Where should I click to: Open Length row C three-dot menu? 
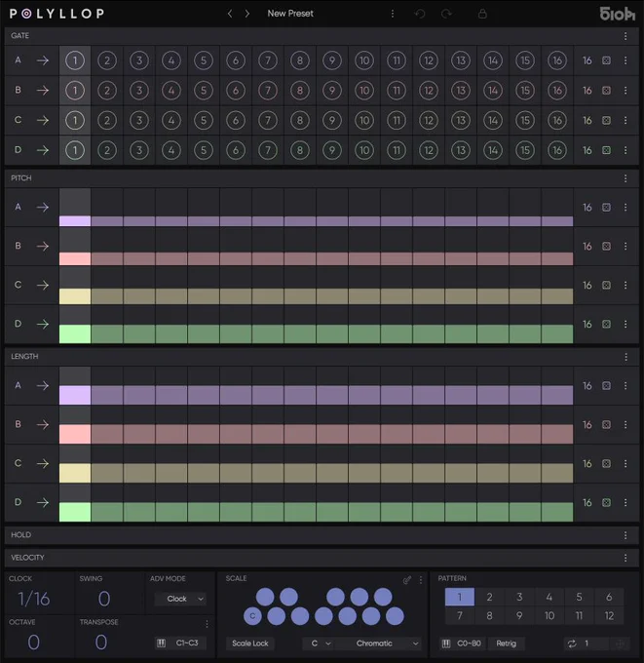click(625, 463)
